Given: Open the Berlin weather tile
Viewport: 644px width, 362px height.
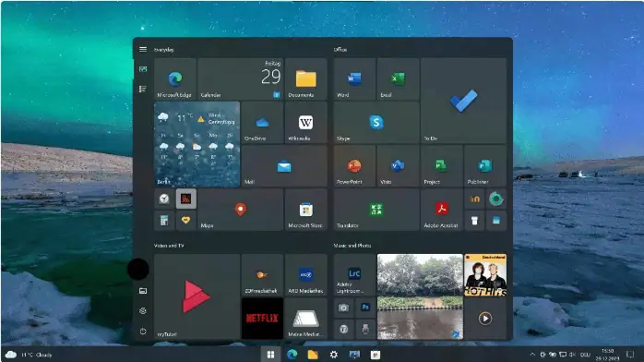Looking at the screenshot, I should [x=197, y=144].
